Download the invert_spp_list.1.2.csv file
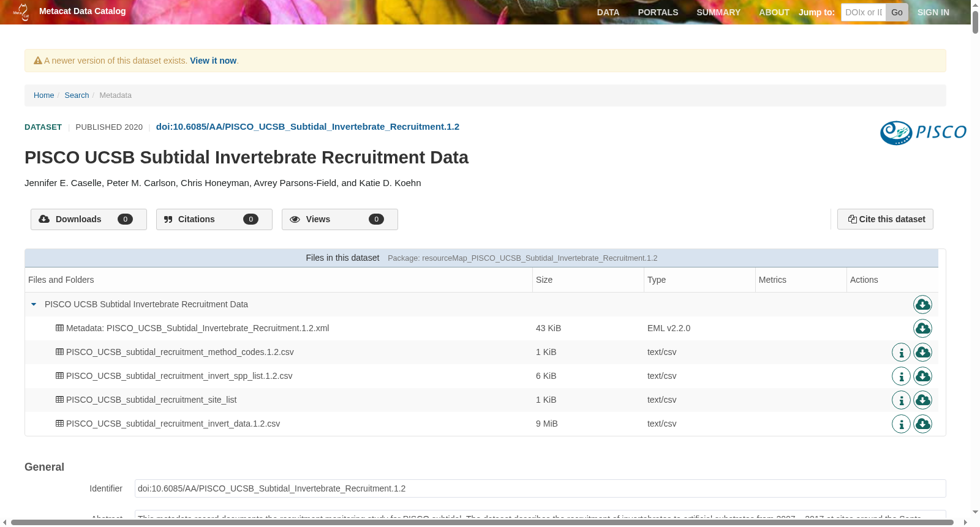Screen dimensions: 980x527 click(922, 376)
